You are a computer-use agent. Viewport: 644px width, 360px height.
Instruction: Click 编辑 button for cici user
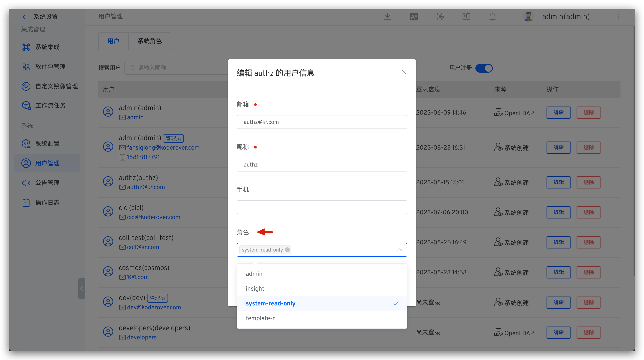[558, 212]
